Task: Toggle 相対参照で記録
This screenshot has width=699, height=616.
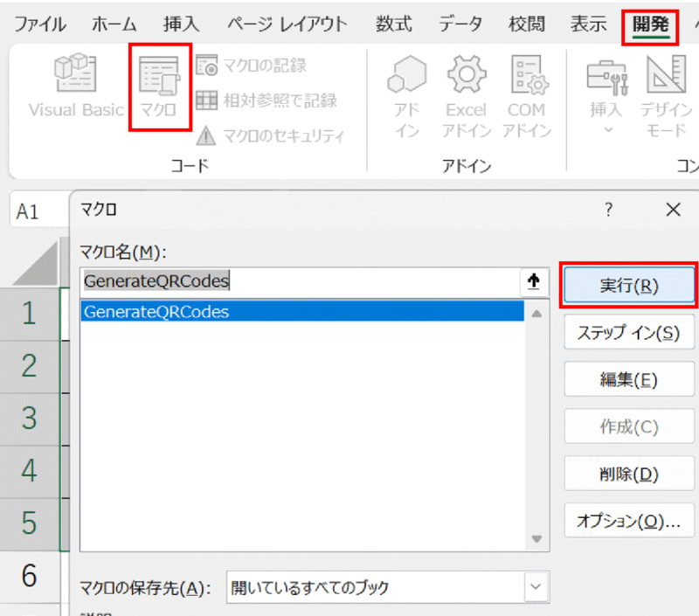Action: 266,100
